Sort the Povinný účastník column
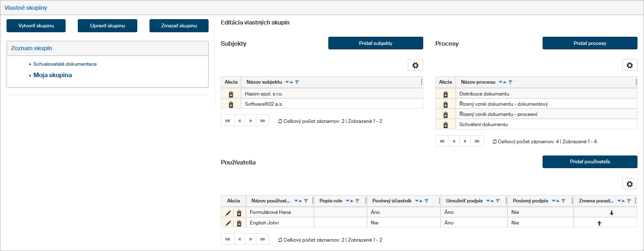Image resolution: width=644 pixels, height=251 pixels. (418, 201)
